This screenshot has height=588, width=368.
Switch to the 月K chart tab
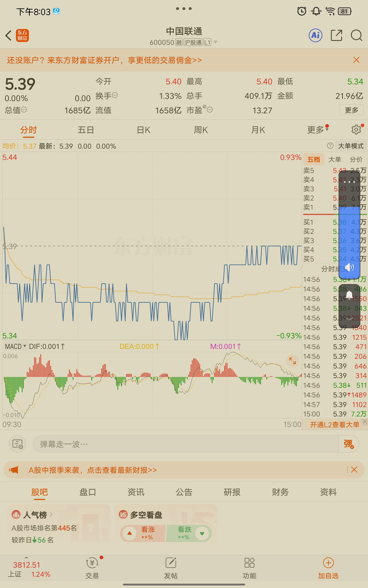258,130
